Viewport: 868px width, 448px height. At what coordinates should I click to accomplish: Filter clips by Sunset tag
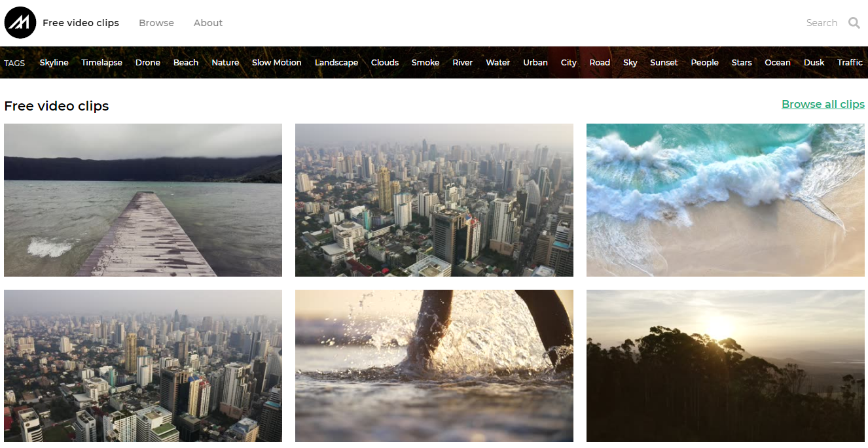[x=664, y=63]
